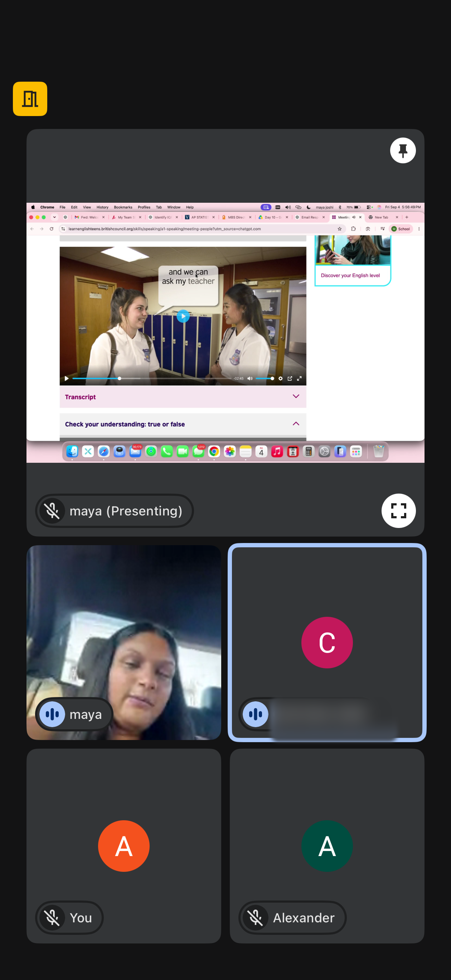Switch to the MBS Direct tab
Image resolution: width=451 pixels, height=980 pixels.
click(236, 217)
